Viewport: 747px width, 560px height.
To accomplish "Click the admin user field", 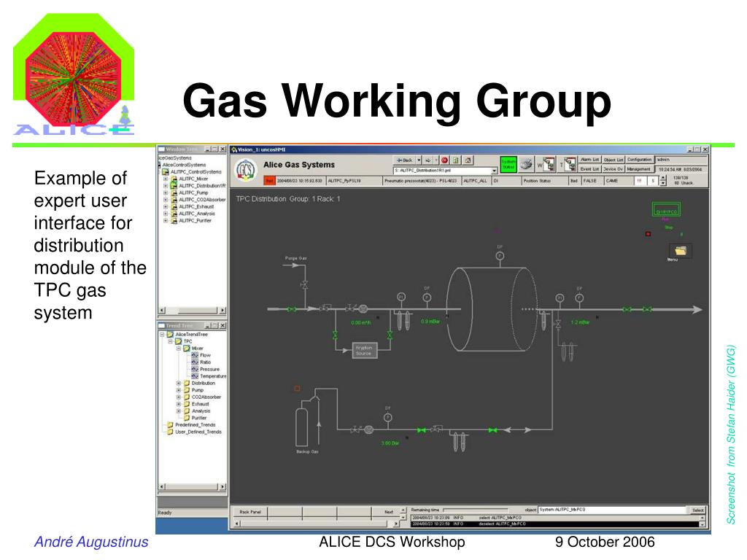I will pos(681,160).
